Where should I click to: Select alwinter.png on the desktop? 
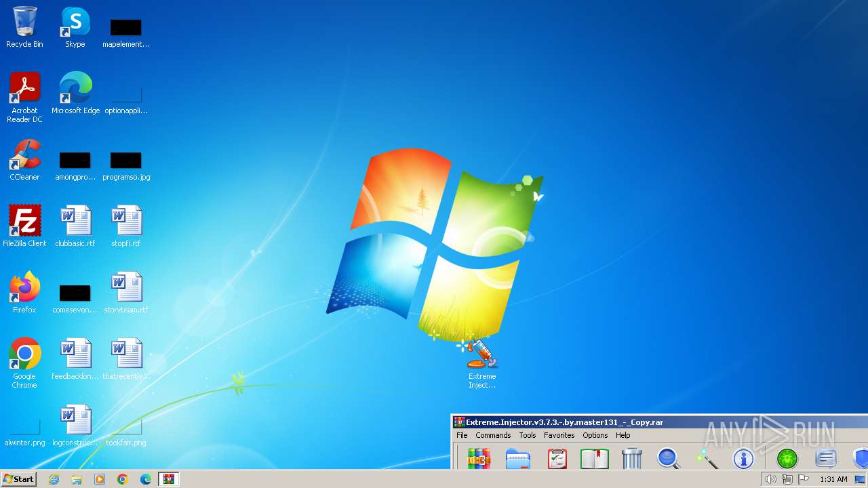pyautogui.click(x=24, y=432)
